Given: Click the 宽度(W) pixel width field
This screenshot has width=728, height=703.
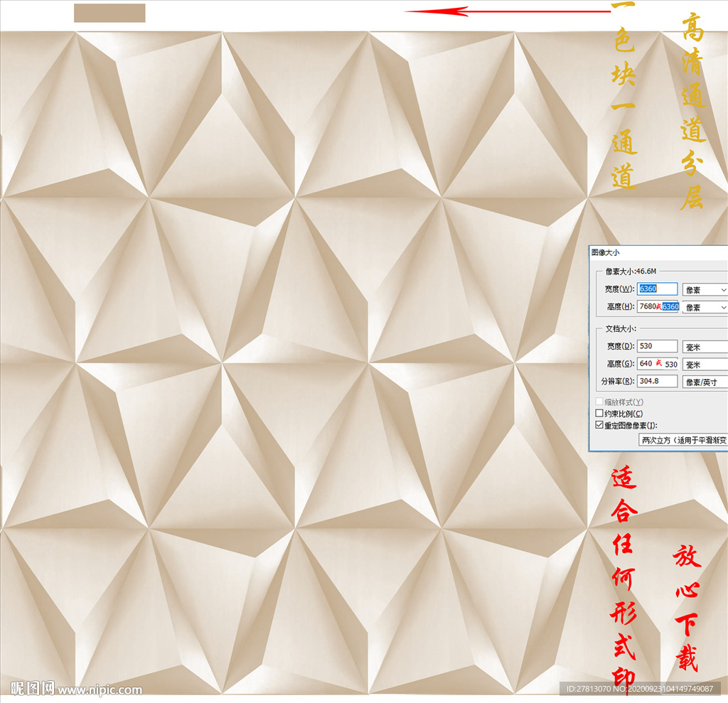Looking at the screenshot, I should coord(657,289).
